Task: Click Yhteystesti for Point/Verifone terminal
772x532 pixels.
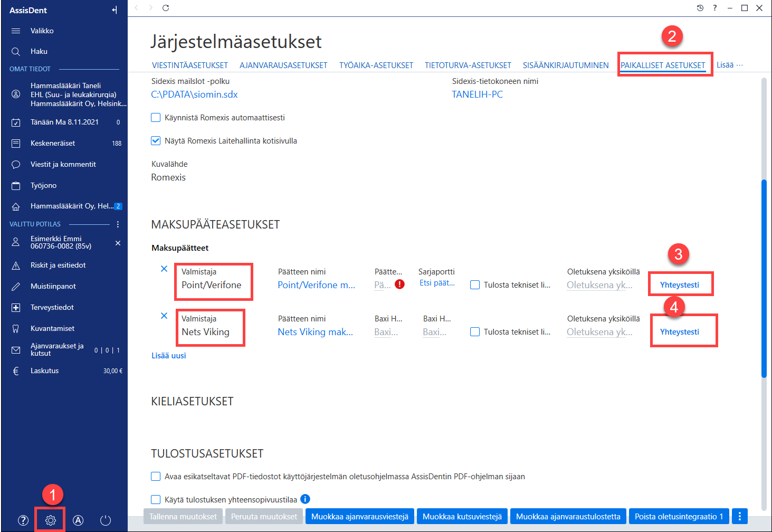Action: pos(680,285)
